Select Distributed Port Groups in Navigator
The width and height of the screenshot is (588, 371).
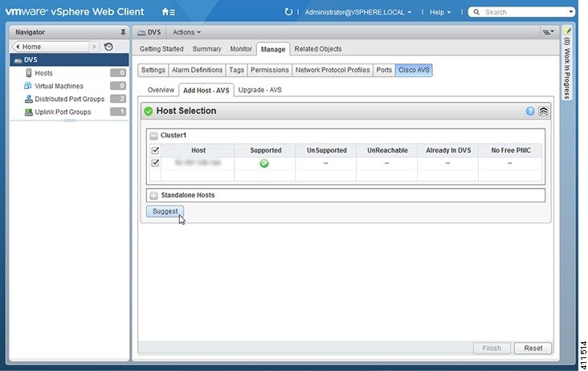click(x=69, y=99)
